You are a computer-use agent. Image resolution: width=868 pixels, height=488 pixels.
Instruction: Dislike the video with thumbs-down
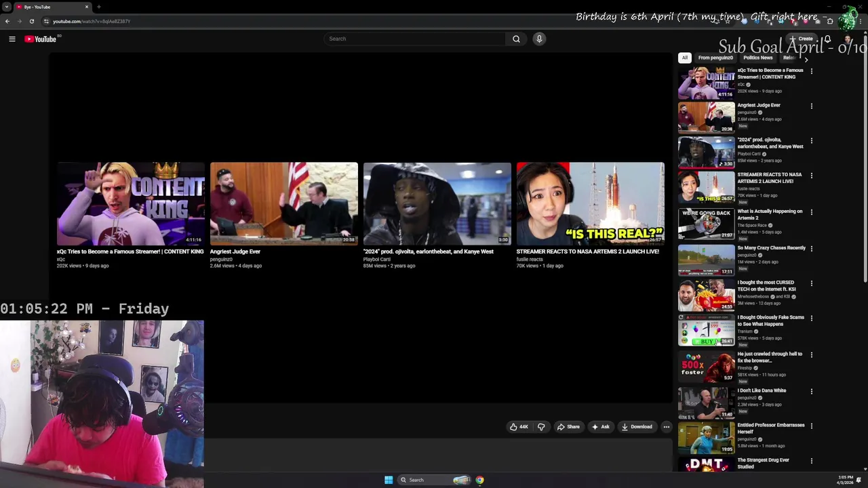[541, 427]
